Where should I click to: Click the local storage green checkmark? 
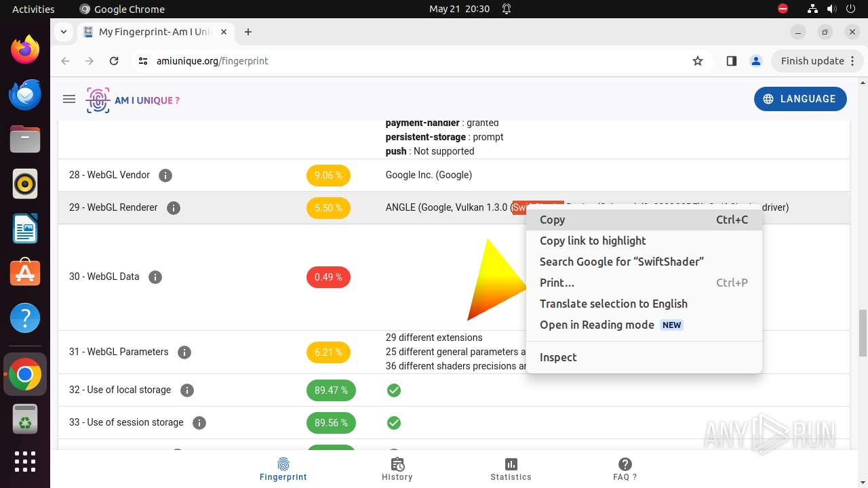(x=394, y=390)
